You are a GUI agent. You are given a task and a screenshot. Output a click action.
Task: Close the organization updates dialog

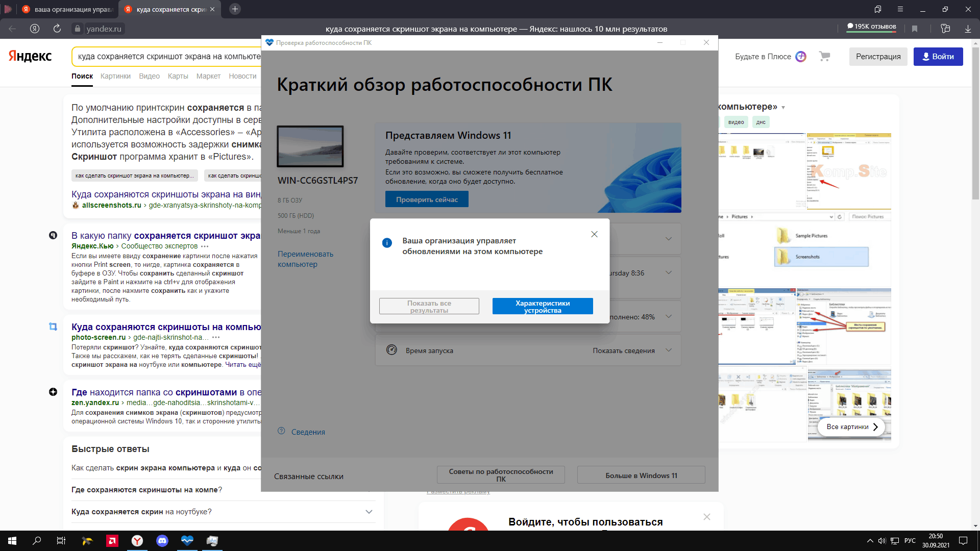594,234
